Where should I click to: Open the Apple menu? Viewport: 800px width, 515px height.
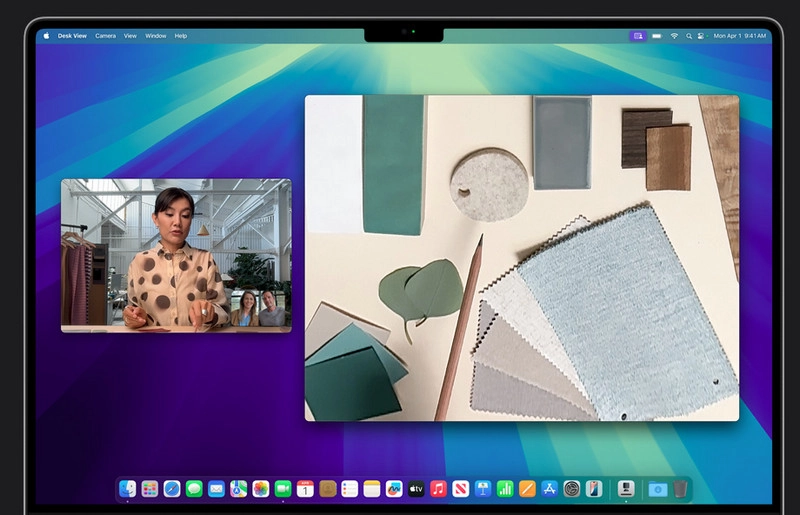(46, 35)
